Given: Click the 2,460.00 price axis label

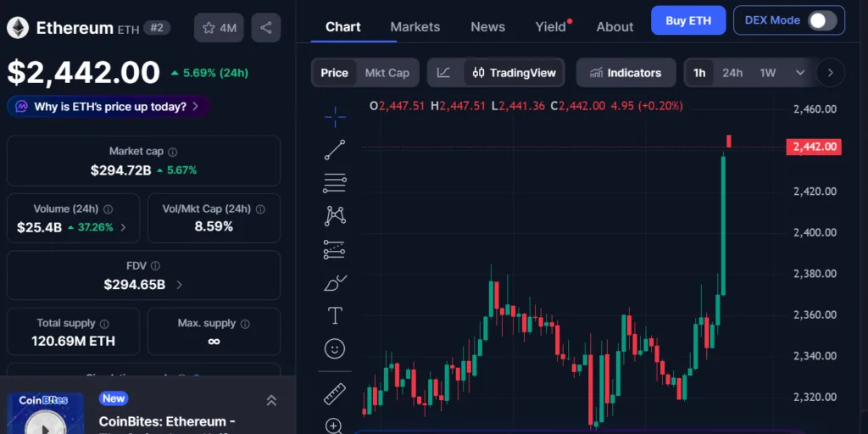Looking at the screenshot, I should point(815,108).
